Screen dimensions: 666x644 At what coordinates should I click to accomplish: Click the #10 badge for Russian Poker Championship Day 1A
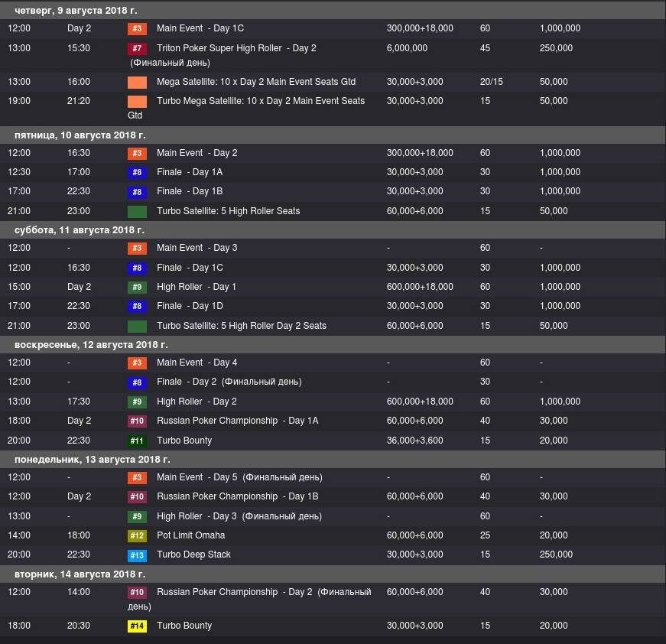click(x=137, y=421)
